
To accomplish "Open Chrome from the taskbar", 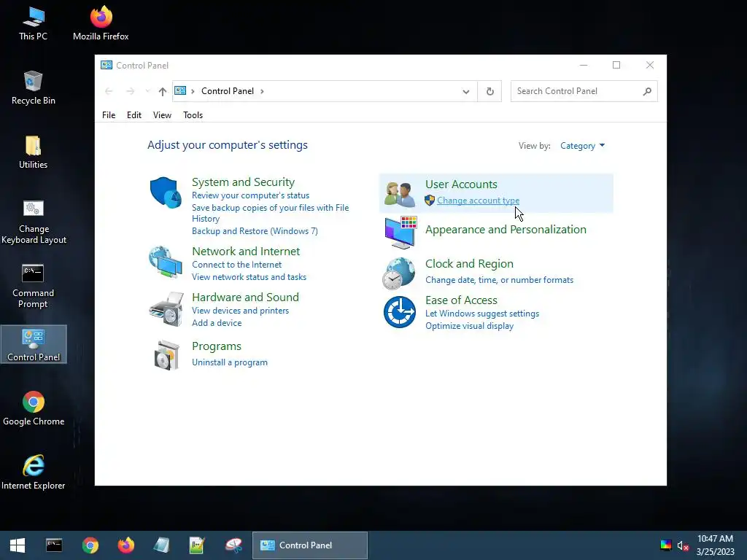I will 90,545.
